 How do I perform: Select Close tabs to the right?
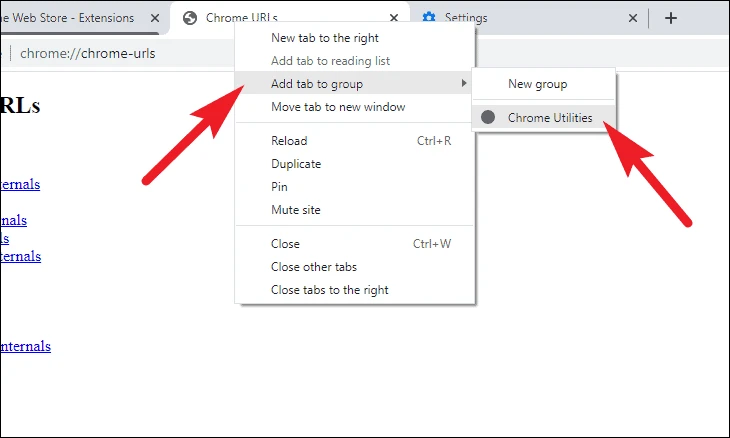coord(355,290)
